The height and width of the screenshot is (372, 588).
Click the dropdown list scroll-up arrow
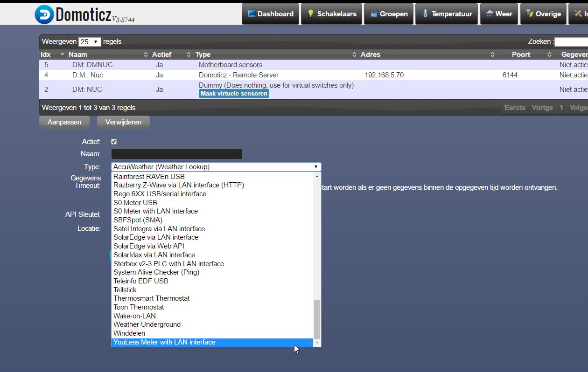317,176
